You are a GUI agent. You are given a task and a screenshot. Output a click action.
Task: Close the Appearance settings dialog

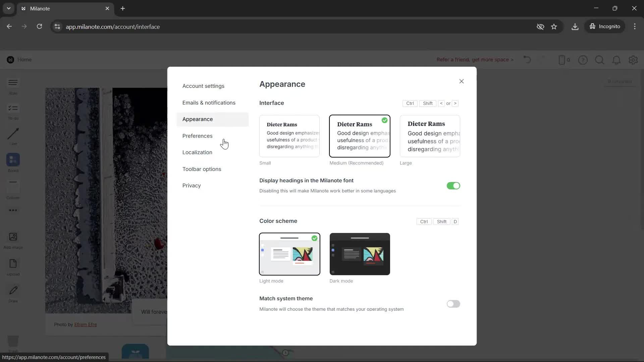(462, 81)
